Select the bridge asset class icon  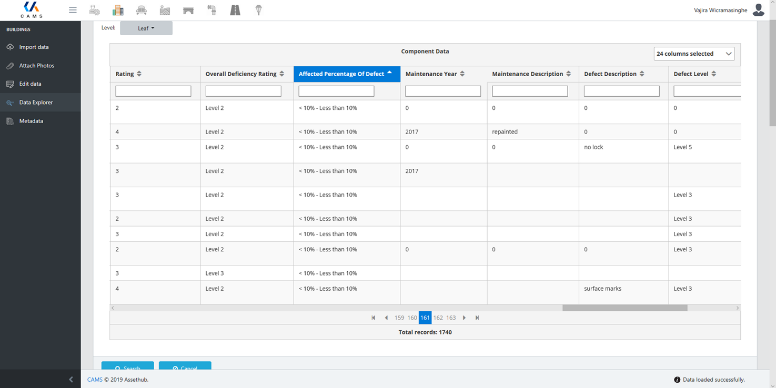click(x=188, y=10)
